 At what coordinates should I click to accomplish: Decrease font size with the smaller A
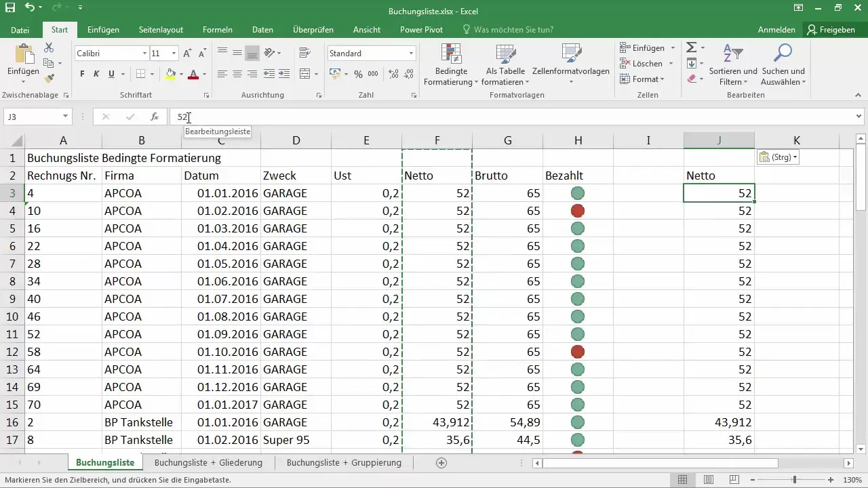click(202, 53)
